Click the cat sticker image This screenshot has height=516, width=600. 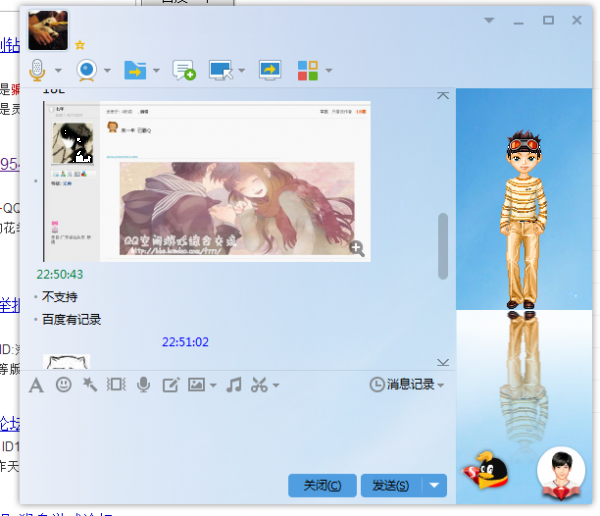point(67,362)
